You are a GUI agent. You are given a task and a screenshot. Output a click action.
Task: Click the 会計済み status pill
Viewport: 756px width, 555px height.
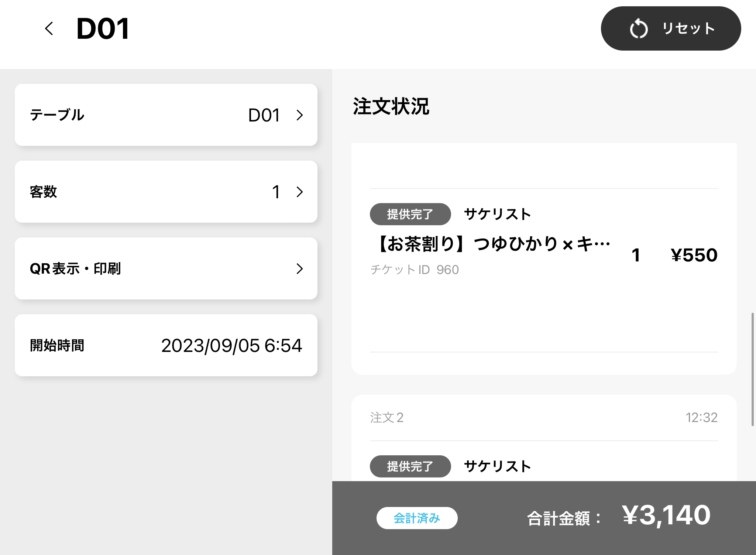point(417,518)
